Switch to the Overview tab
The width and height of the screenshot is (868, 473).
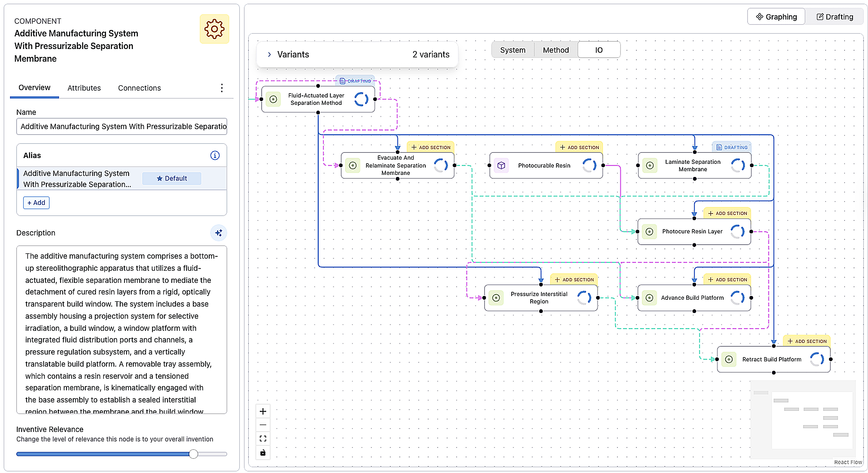coord(34,88)
